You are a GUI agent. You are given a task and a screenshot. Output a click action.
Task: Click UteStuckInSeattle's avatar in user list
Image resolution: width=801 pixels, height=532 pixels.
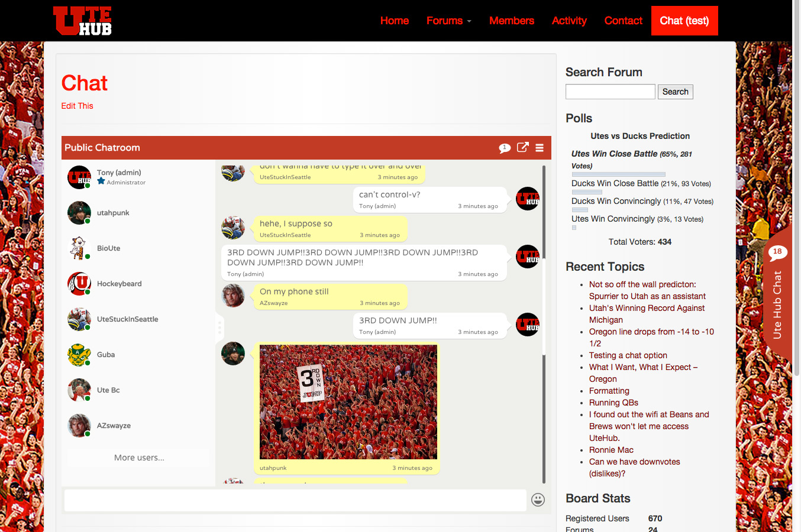pos(79,319)
